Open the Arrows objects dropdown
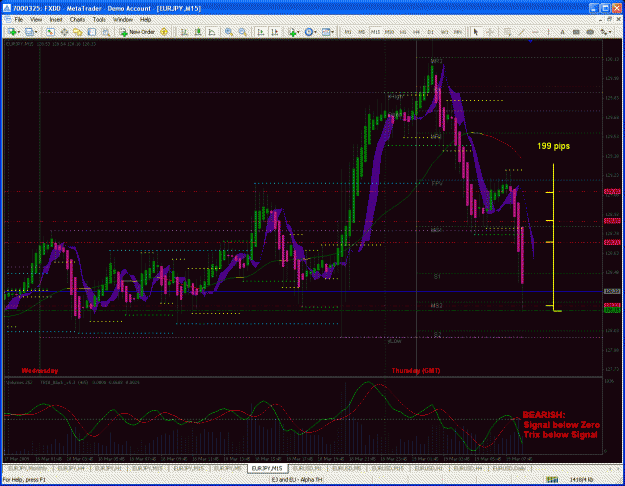Screen dimensions: 625x486 (x=606, y=32)
